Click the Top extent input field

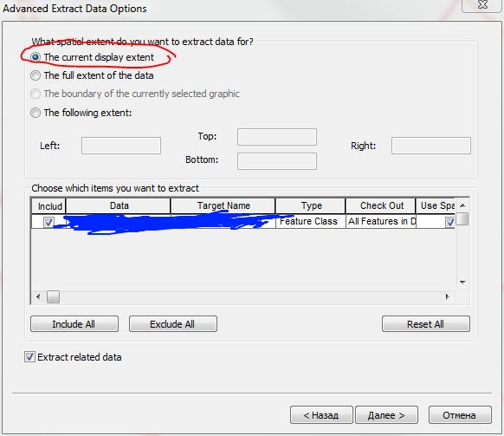pos(277,137)
